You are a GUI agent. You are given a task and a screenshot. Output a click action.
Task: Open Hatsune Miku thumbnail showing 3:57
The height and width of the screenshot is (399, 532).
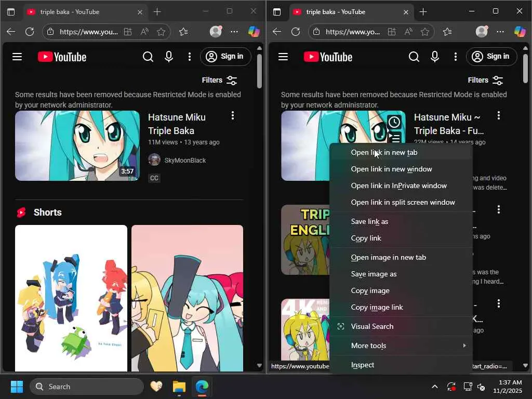click(77, 145)
